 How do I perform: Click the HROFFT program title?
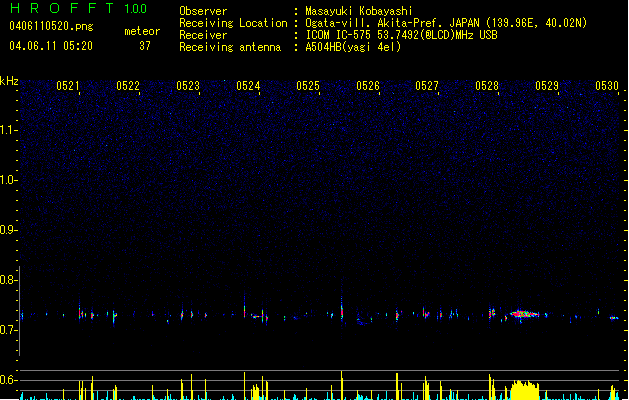click(x=63, y=8)
